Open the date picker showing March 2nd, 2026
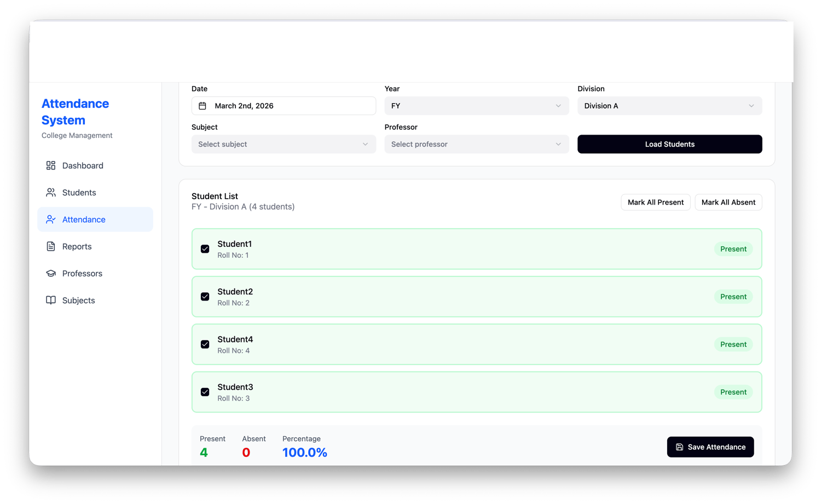This screenshot has height=504, width=821. point(284,106)
